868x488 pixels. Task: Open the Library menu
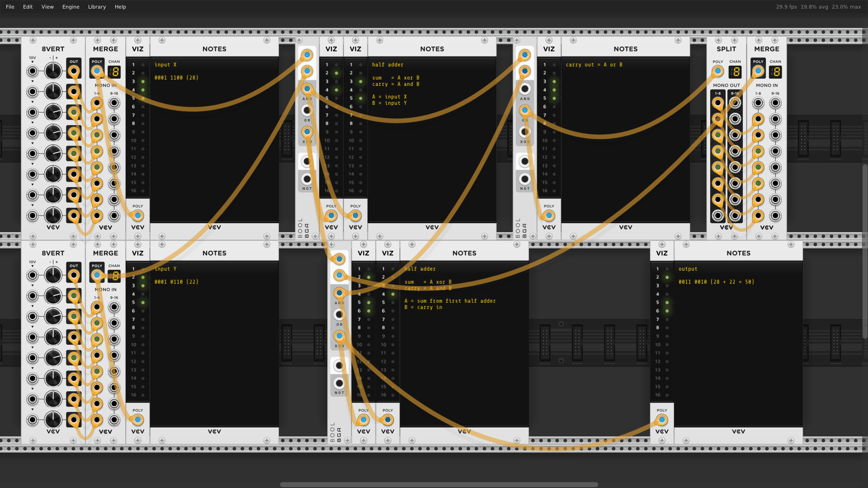pos(97,7)
